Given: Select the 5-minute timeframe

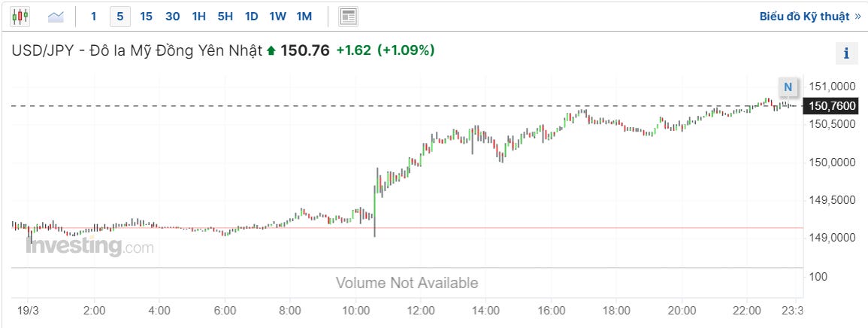Looking at the screenshot, I should click(119, 16).
